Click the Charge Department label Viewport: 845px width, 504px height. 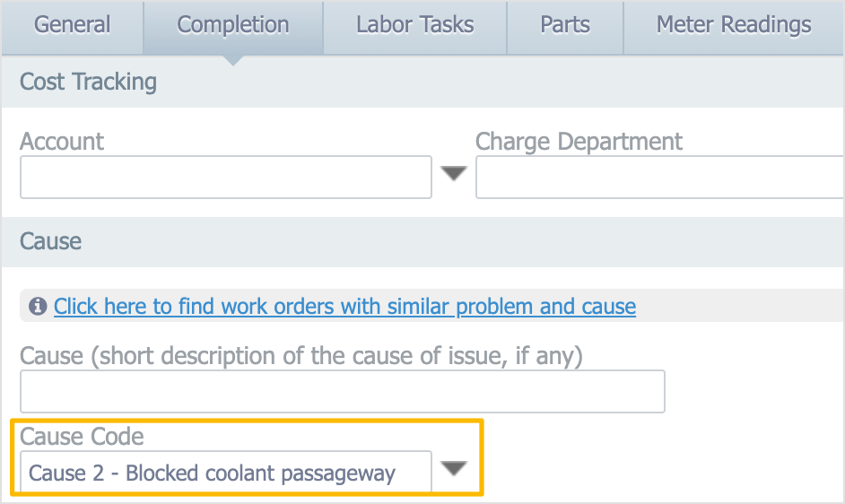pos(579,142)
